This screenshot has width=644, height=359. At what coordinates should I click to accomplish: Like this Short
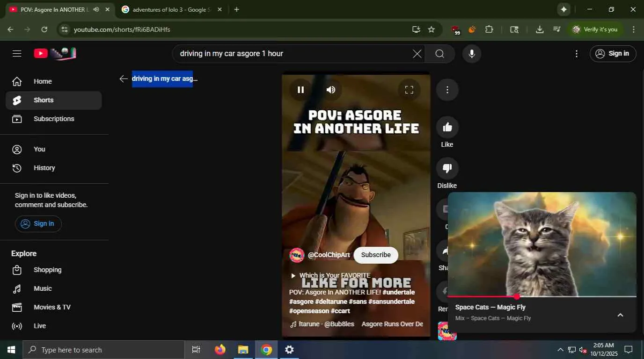[x=447, y=127]
